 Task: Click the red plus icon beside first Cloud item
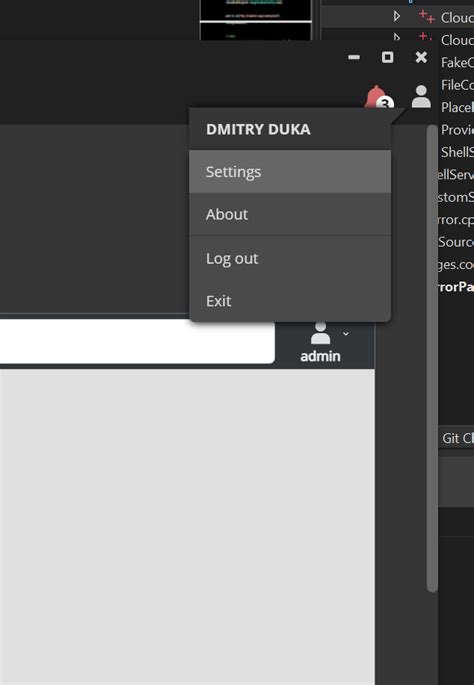point(426,17)
